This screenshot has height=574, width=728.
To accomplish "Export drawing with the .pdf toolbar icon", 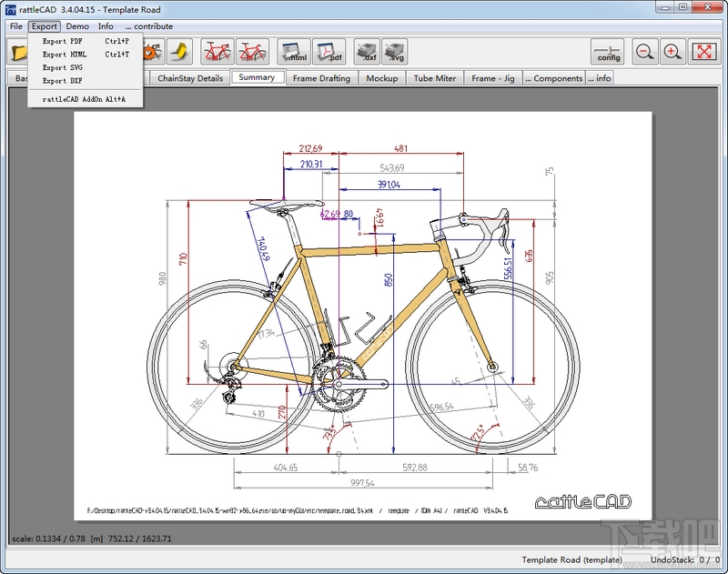I will [x=329, y=52].
